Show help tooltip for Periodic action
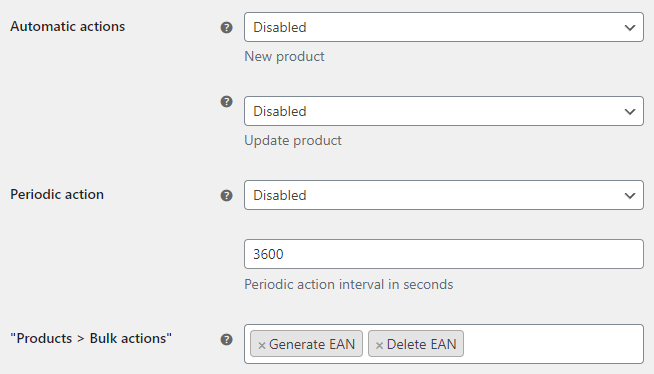The height and width of the screenshot is (374, 654). tap(226, 196)
